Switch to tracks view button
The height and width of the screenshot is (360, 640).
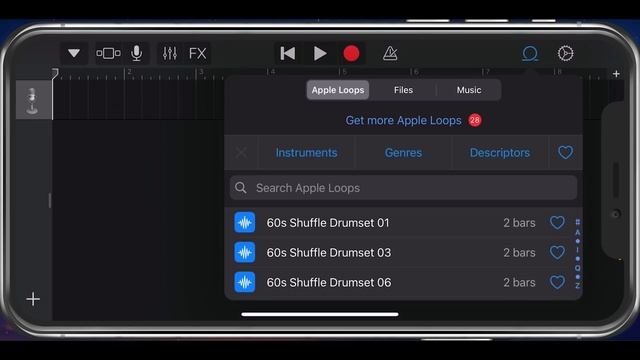(108, 53)
